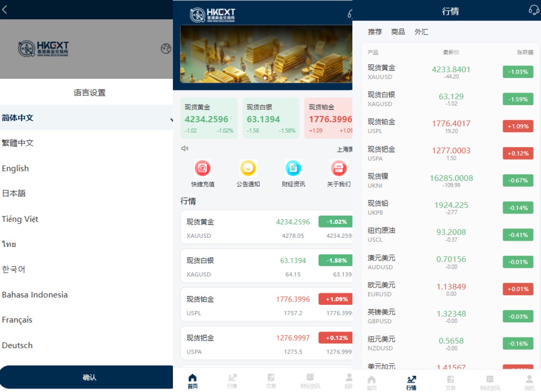The width and height of the screenshot is (541, 392).
Task: Select Français language option
Action: point(87,320)
